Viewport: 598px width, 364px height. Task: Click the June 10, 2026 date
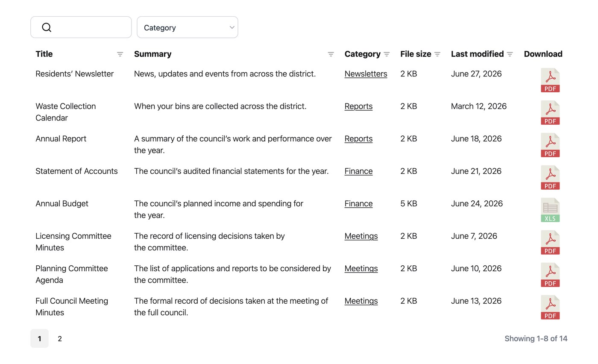pyautogui.click(x=476, y=269)
